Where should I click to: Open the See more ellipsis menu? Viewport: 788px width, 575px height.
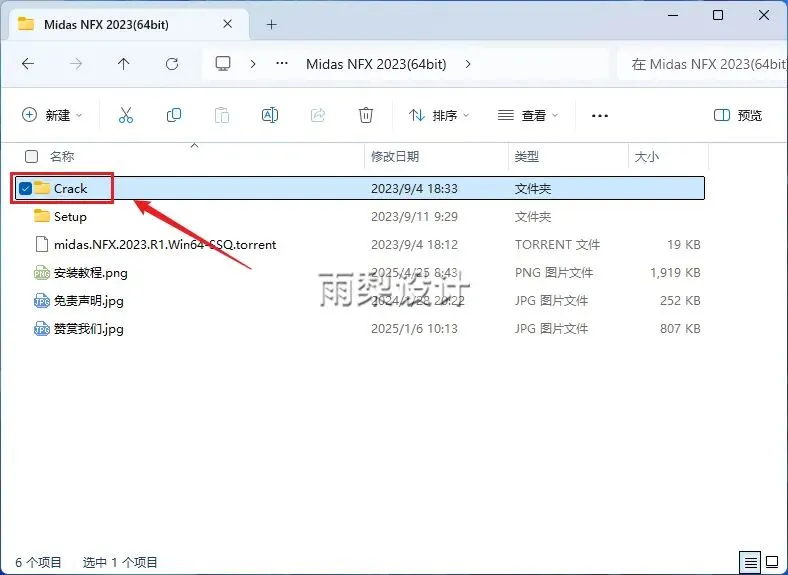pos(600,116)
